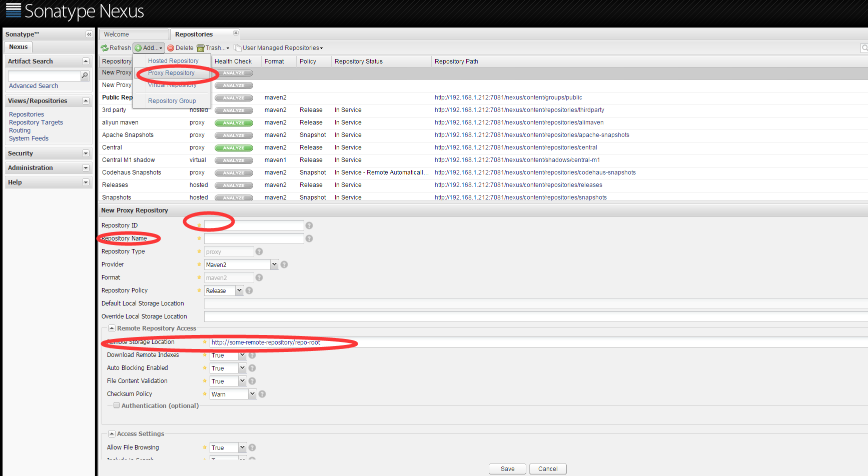Choose Proxy Repository from Add menu

[x=171, y=73]
